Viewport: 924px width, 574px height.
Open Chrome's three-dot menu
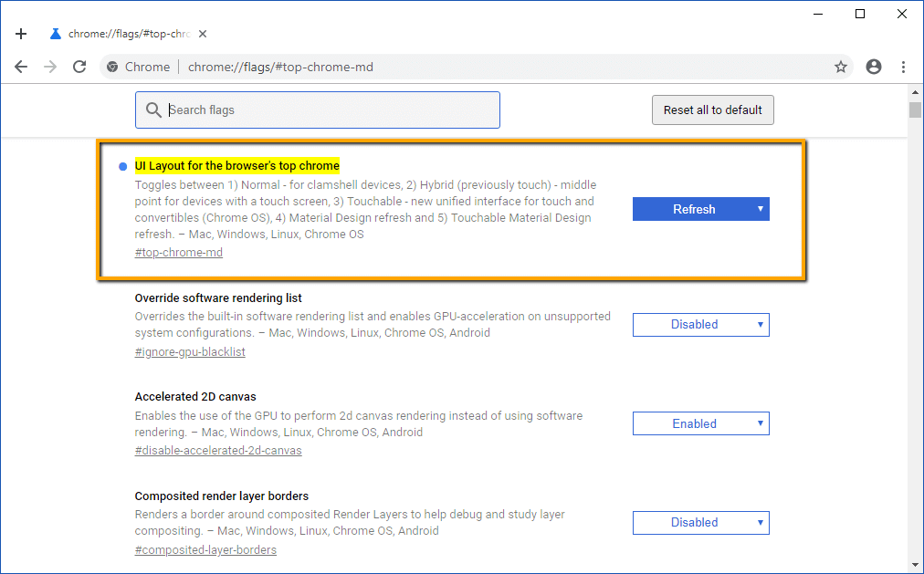[x=904, y=67]
